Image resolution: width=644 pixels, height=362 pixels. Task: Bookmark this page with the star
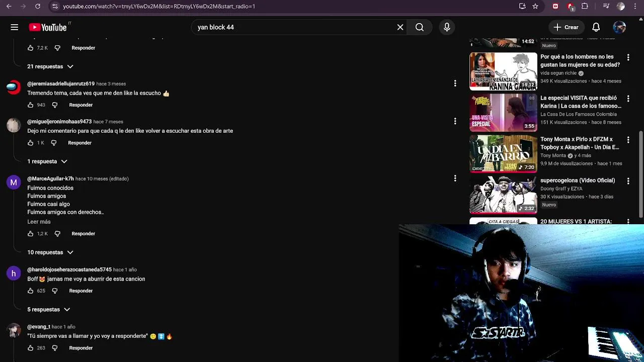click(x=535, y=6)
